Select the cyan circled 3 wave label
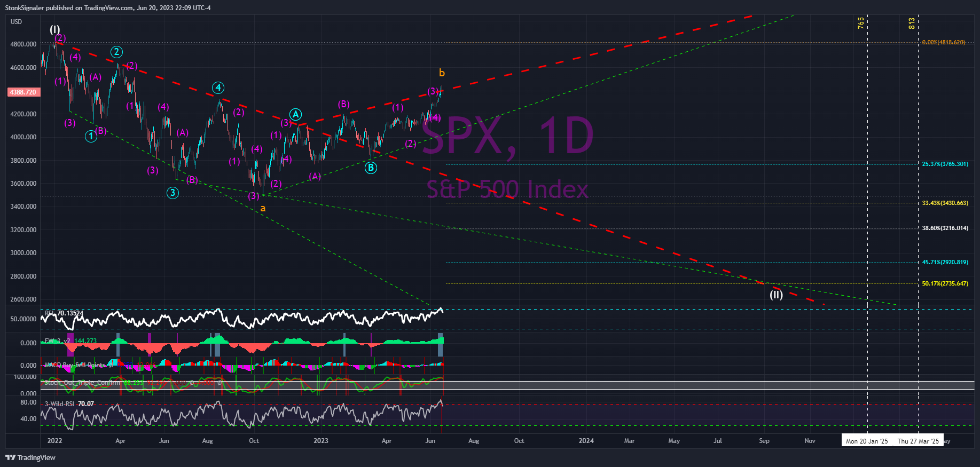The height and width of the screenshot is (467, 980). [173, 193]
